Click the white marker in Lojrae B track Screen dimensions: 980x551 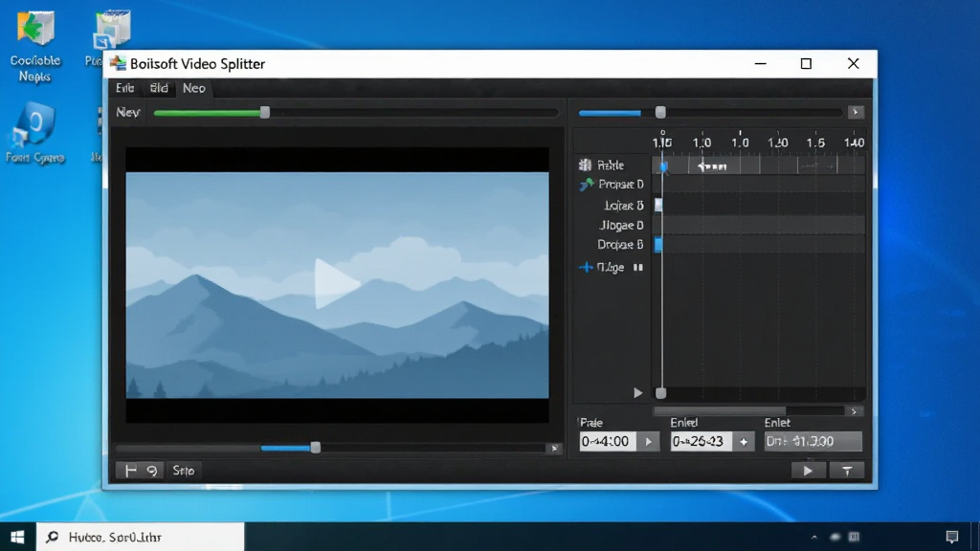tap(658, 205)
